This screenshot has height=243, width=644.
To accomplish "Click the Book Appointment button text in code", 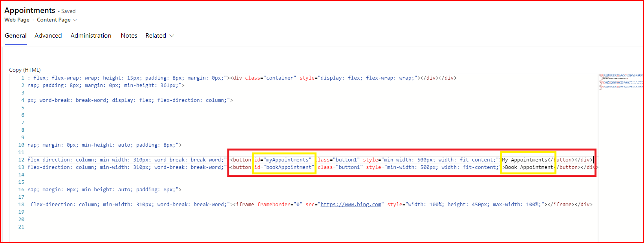I will [529, 167].
